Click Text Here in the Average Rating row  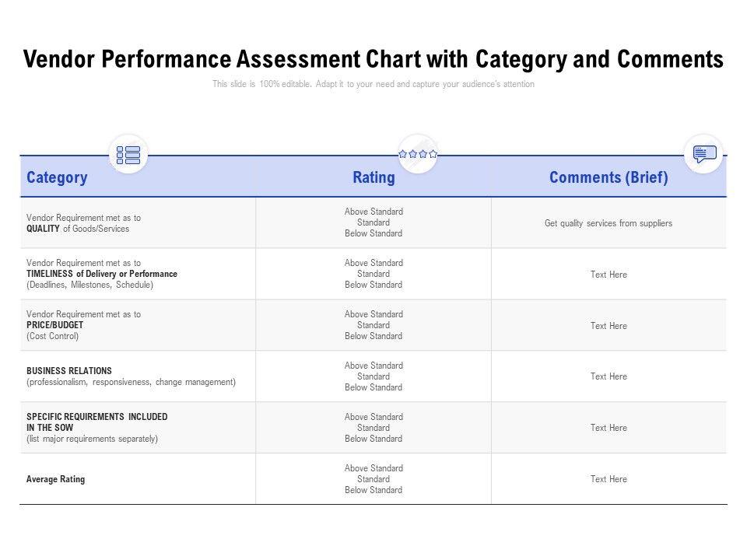(x=608, y=479)
